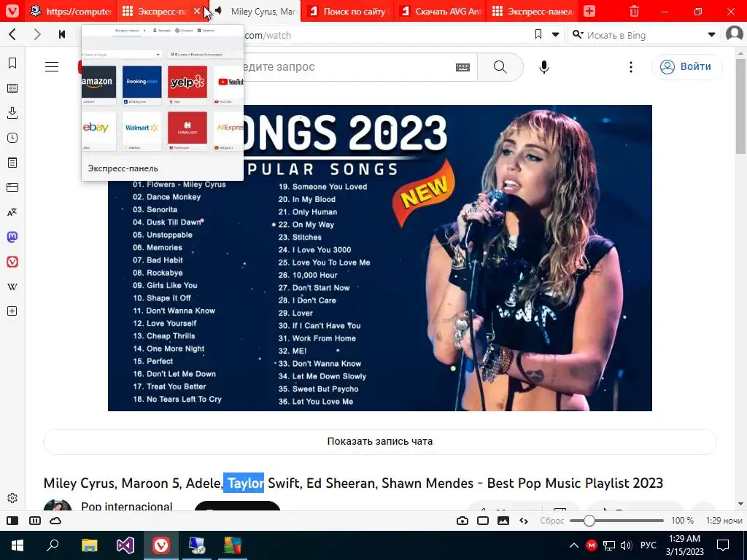Click the 1:29 ночи status bar clock
Image resolution: width=747 pixels, height=560 pixels.
[x=724, y=521]
